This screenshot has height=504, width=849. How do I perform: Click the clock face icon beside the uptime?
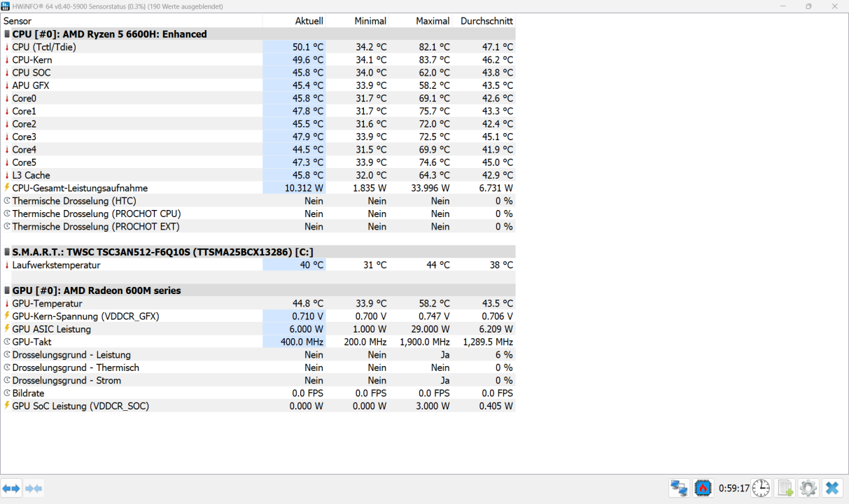[x=761, y=488]
